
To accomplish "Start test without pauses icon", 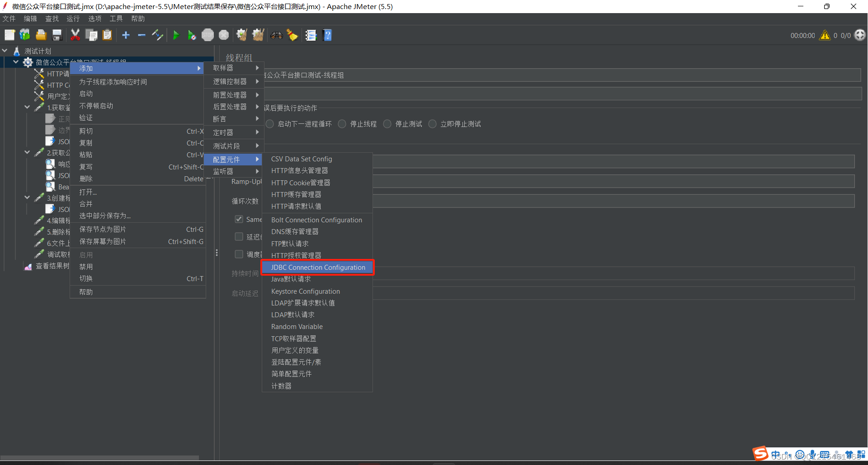I will click(192, 35).
